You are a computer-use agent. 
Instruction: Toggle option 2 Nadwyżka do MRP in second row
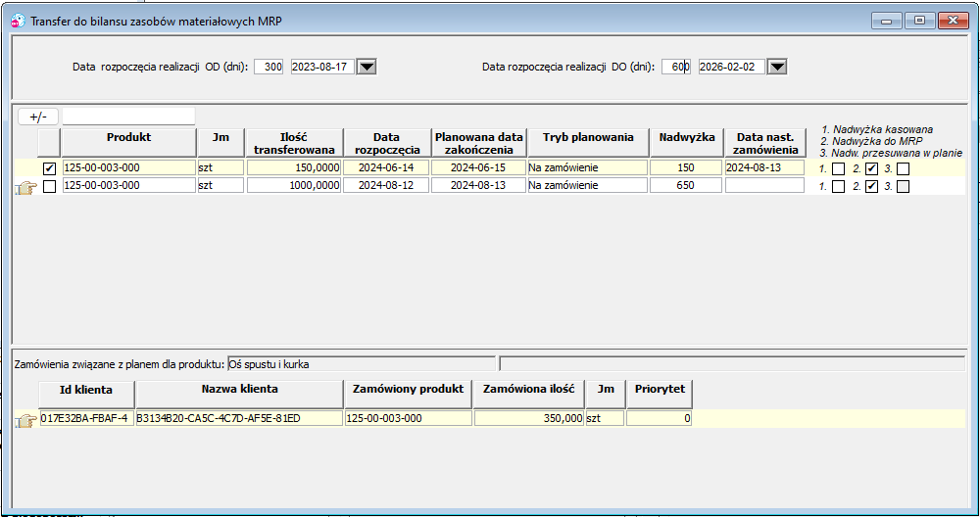coord(871,186)
